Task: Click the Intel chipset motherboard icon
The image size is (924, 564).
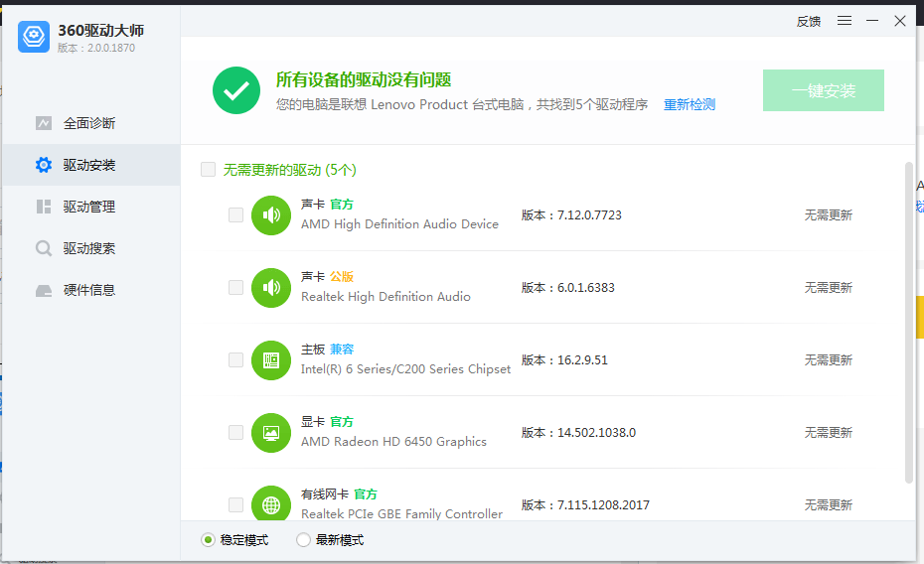Action: (271, 359)
